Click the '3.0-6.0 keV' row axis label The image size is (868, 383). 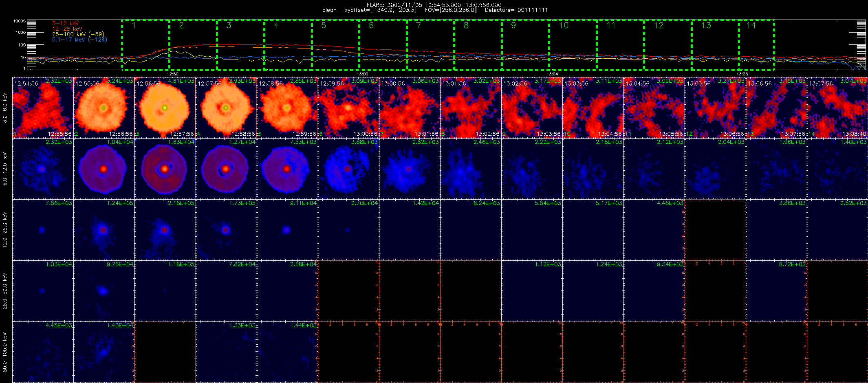(x=5, y=108)
